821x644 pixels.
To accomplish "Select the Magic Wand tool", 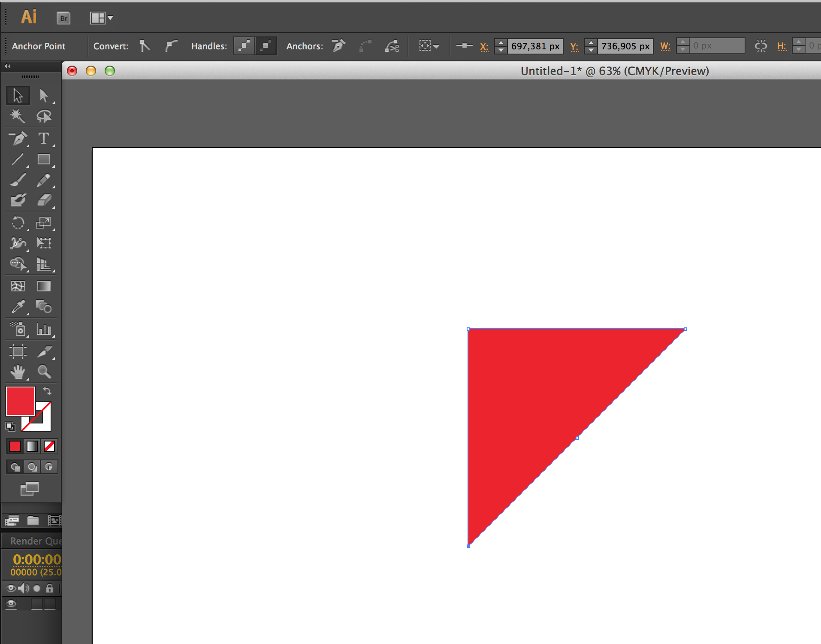I will point(18,116).
